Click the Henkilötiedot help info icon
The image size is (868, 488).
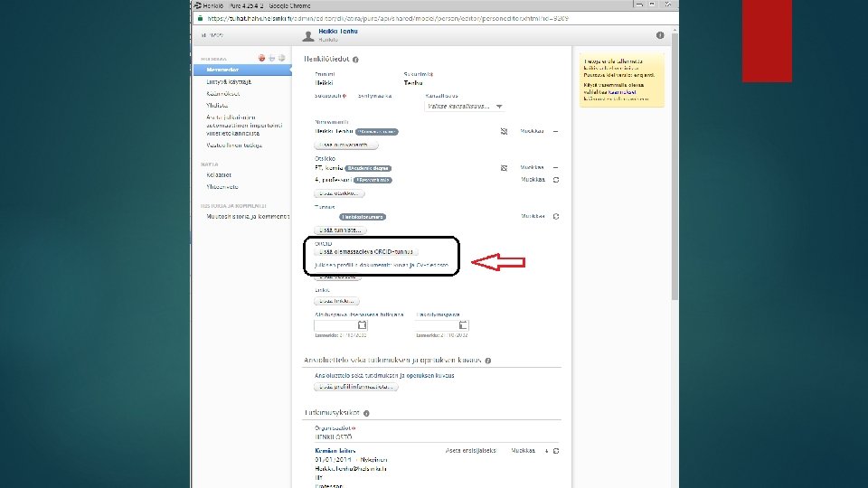[355, 60]
